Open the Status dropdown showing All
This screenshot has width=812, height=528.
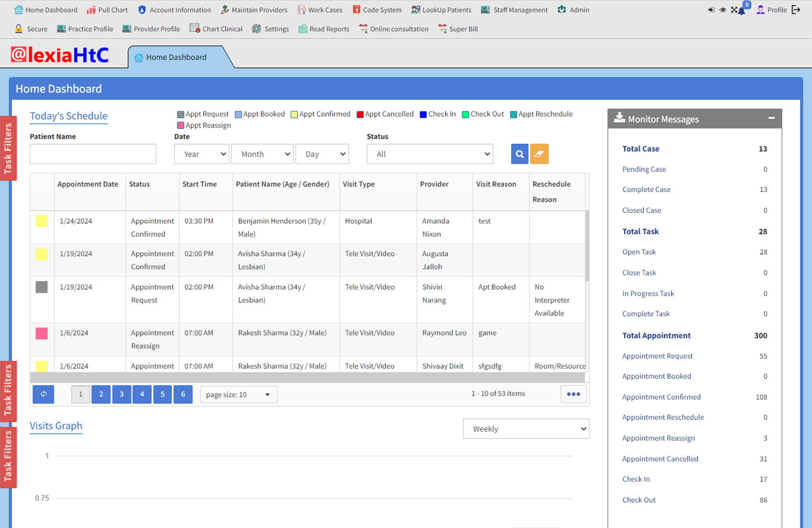tap(430, 154)
